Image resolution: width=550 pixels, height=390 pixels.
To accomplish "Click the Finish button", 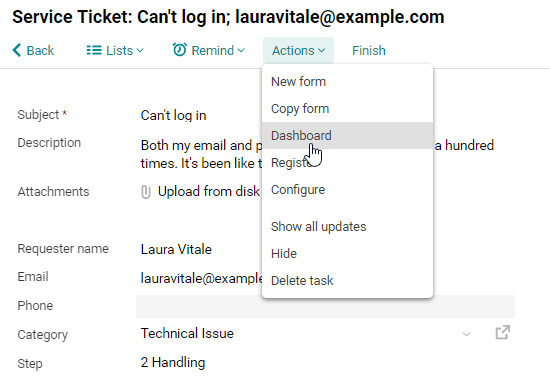I will coord(369,51).
